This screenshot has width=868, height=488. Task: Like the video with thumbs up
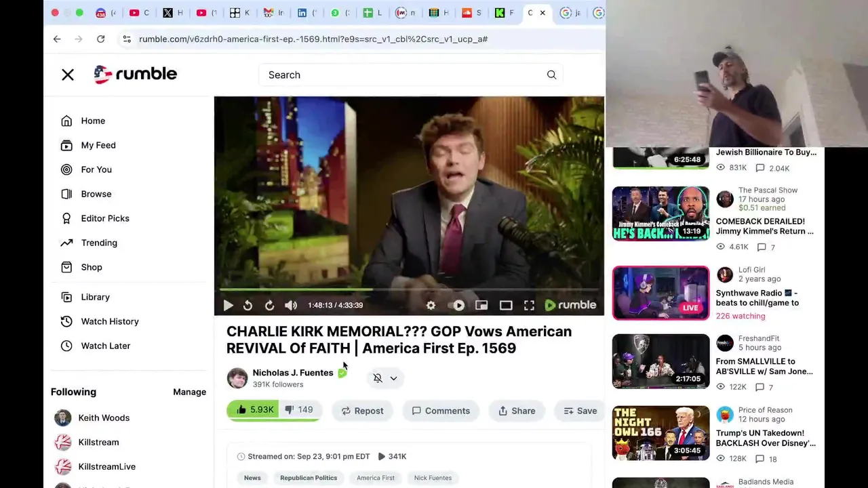tap(254, 410)
